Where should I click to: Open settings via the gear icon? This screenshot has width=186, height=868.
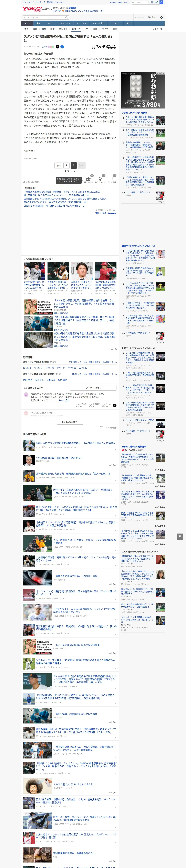pos(161,17)
